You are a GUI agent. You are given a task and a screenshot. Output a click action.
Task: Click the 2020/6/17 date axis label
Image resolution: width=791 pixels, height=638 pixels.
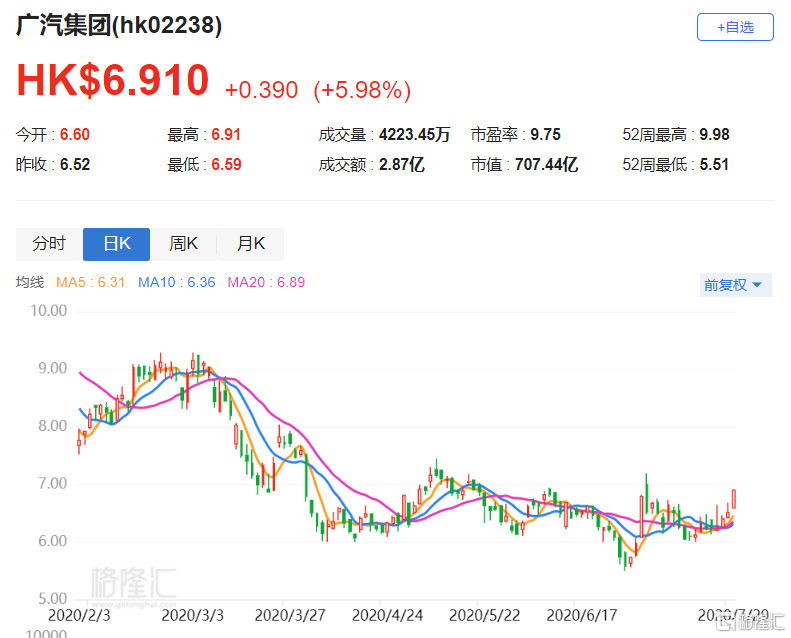[x=582, y=615]
